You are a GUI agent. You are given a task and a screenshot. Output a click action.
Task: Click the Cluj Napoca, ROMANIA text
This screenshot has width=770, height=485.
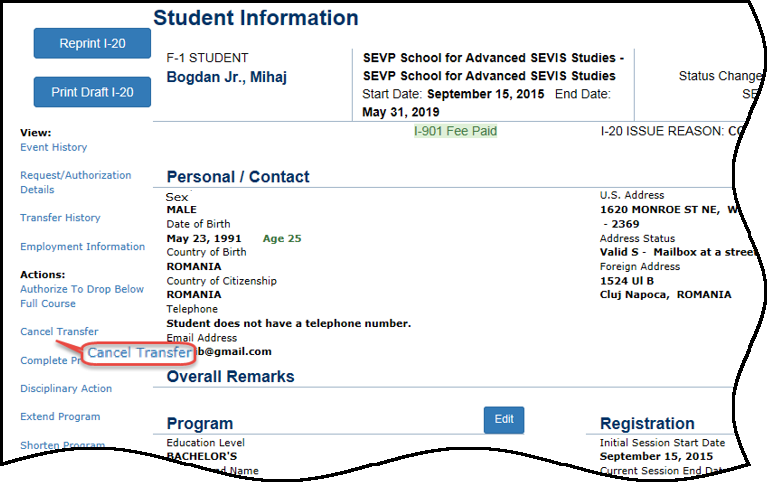[665, 295]
